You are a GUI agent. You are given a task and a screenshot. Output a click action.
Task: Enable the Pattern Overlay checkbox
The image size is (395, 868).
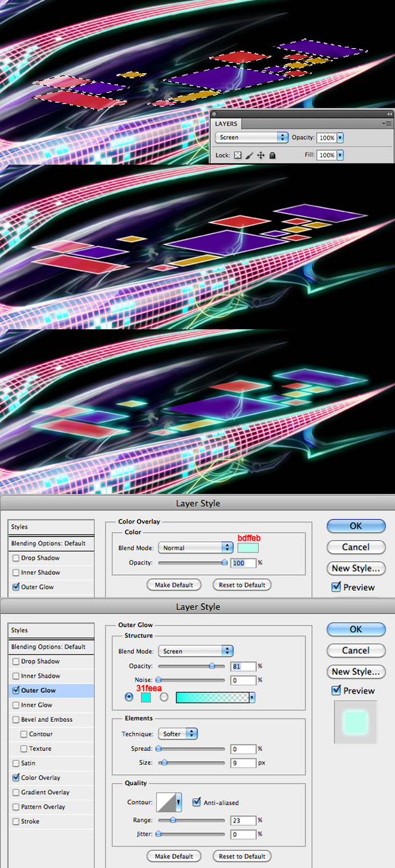[x=16, y=807]
